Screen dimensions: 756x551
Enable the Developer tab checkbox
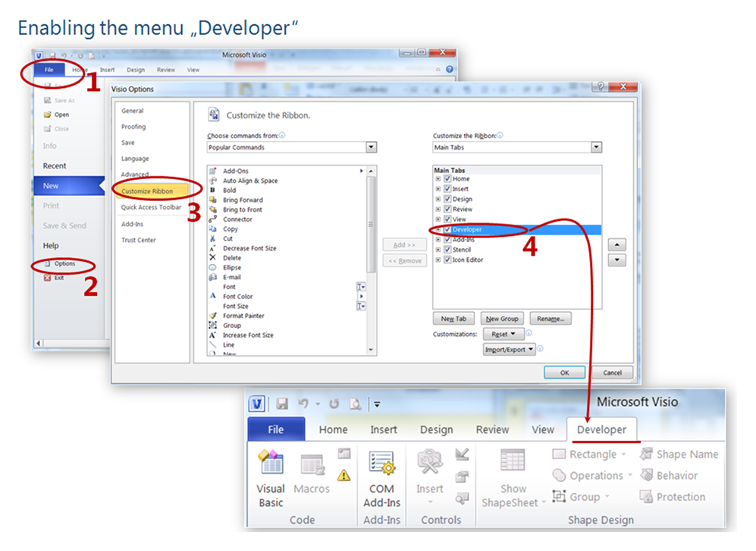[447, 230]
